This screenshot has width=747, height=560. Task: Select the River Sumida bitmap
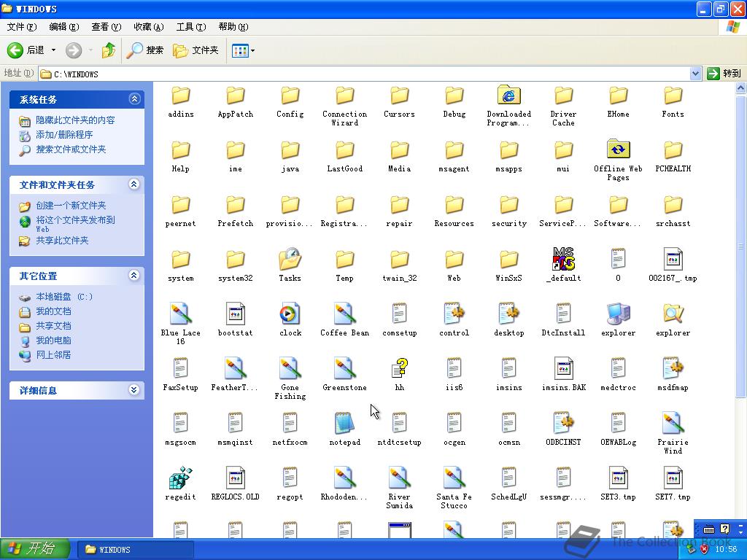(x=399, y=478)
